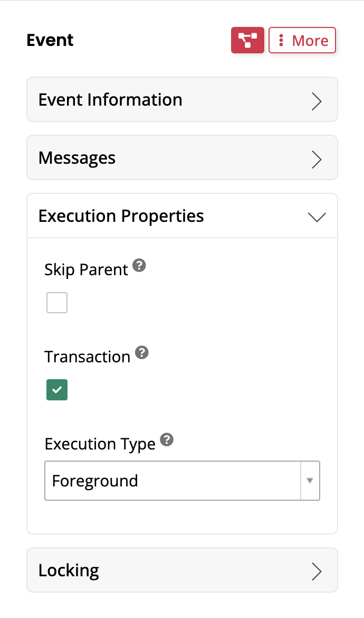
Task: Expand the Event Information section
Action: click(182, 99)
